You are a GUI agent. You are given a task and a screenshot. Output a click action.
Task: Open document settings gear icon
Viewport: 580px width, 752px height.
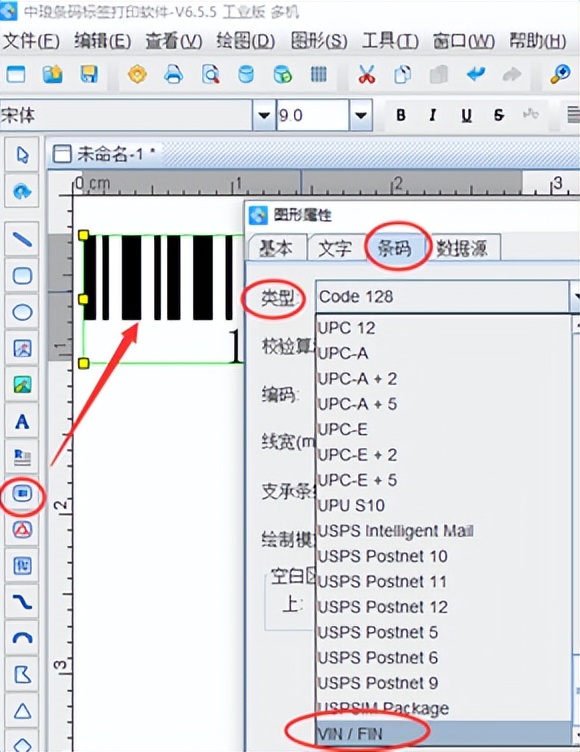coord(137,74)
